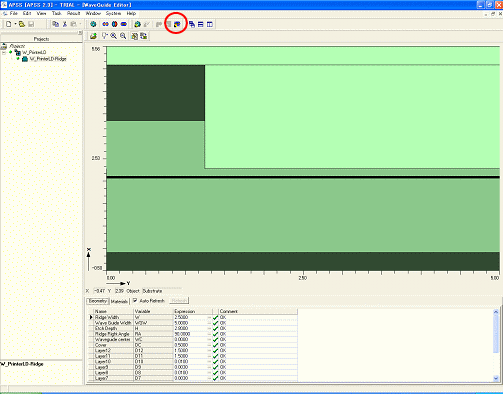Open the dropdown arrow beside New icon
The height and width of the screenshot is (394, 503).
(x=15, y=24)
